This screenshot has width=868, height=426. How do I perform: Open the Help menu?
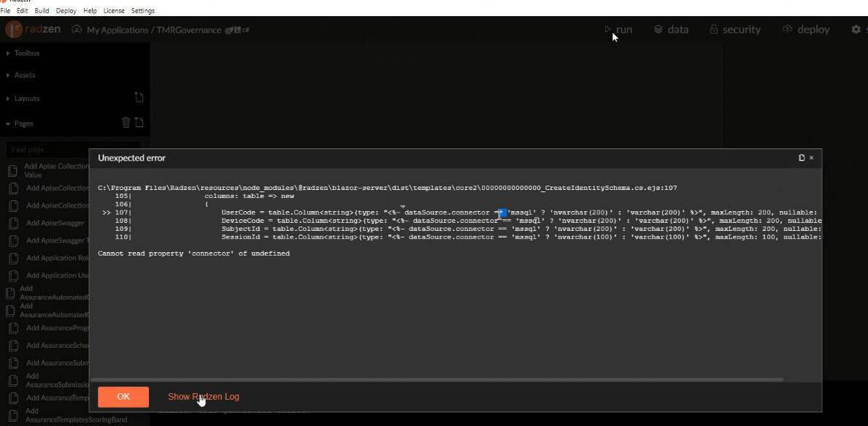click(x=90, y=10)
